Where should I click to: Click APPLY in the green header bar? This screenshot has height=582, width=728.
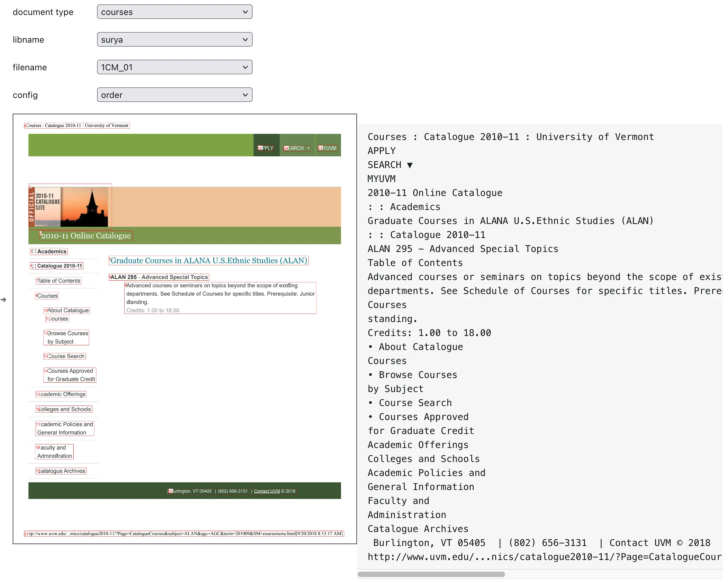tap(266, 148)
